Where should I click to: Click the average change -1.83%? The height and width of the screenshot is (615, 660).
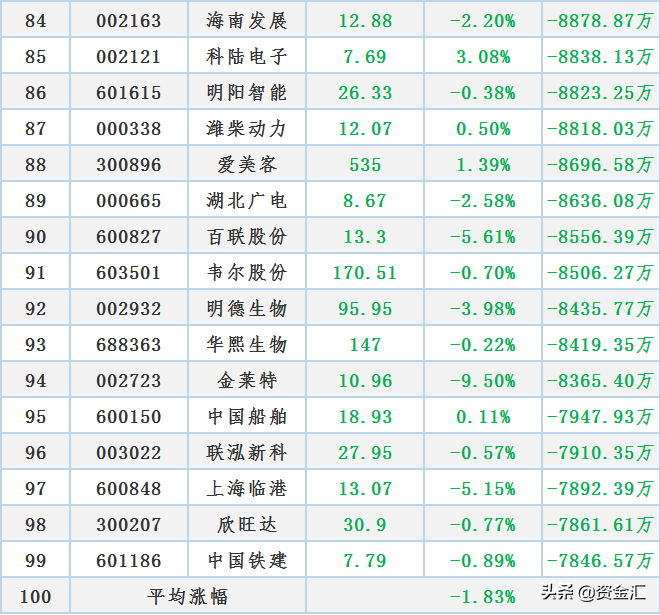point(483,597)
